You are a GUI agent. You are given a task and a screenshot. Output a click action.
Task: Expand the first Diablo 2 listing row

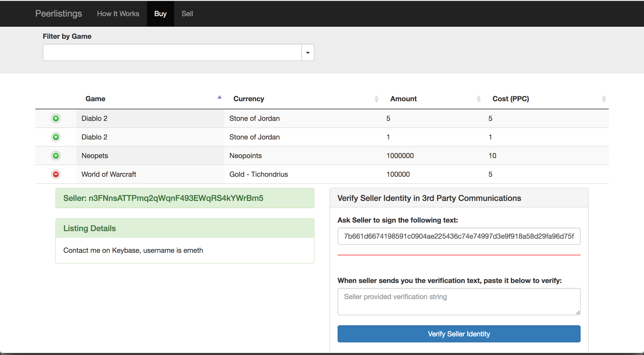click(x=56, y=118)
